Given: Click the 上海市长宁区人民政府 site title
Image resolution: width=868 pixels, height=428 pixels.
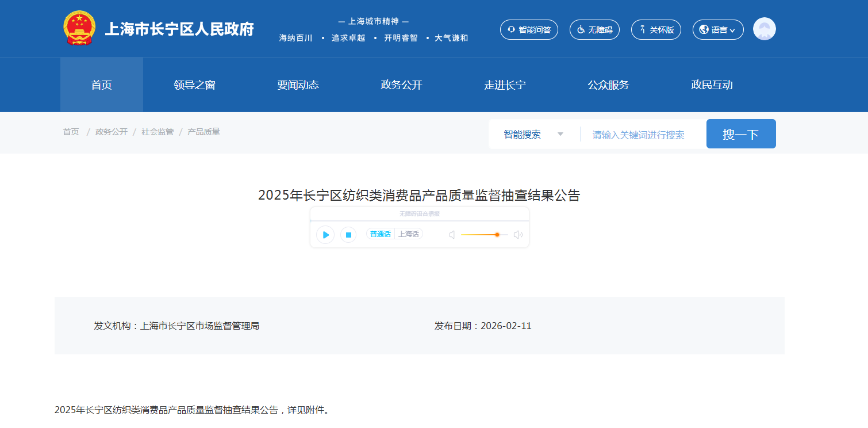Looking at the screenshot, I should (x=179, y=29).
